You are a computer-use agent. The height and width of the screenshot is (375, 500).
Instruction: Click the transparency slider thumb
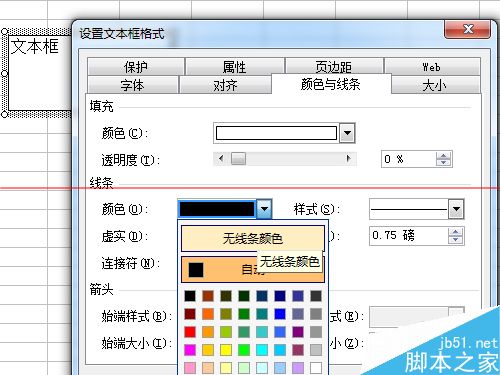238,159
